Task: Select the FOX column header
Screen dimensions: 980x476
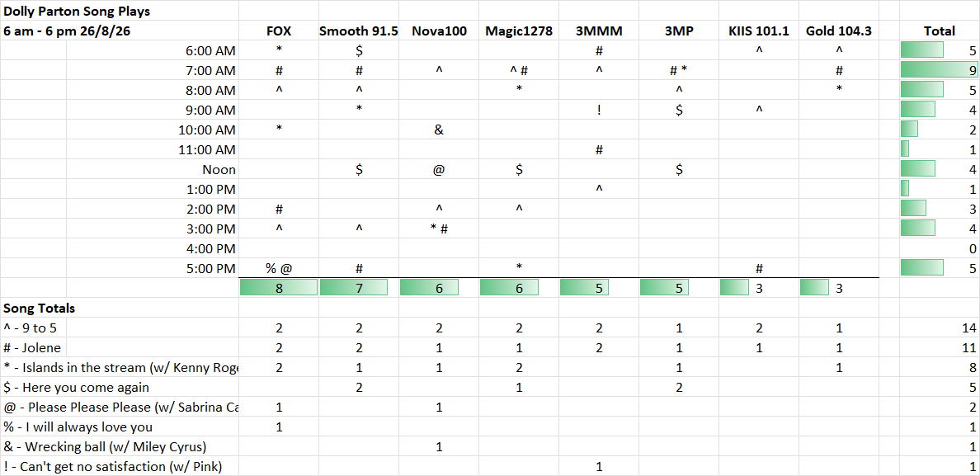Action: (279, 31)
